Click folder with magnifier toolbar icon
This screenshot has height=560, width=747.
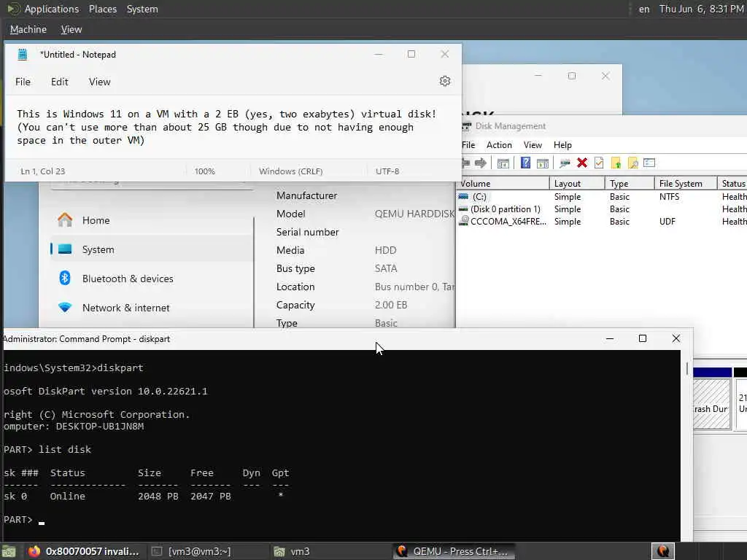coord(632,163)
